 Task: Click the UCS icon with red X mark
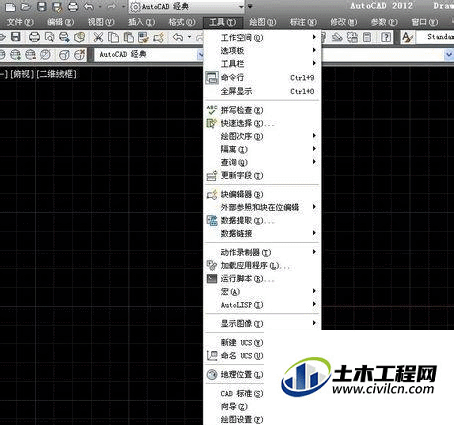coord(79,54)
